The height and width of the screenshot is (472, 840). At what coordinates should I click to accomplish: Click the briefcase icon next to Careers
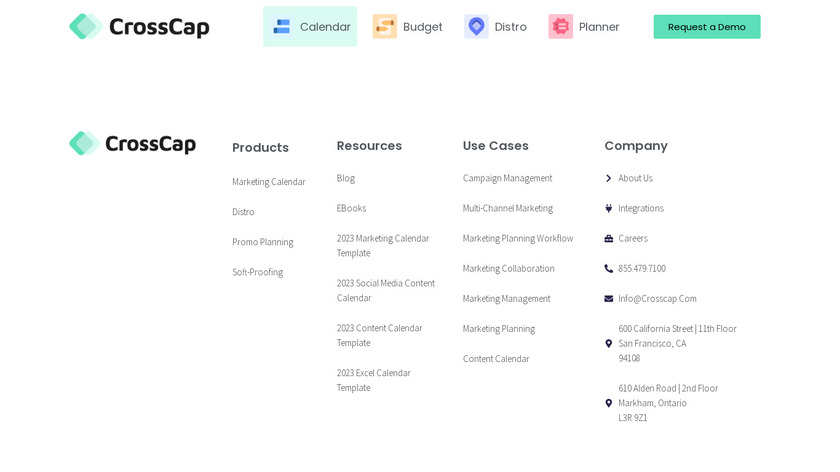pyautogui.click(x=609, y=239)
